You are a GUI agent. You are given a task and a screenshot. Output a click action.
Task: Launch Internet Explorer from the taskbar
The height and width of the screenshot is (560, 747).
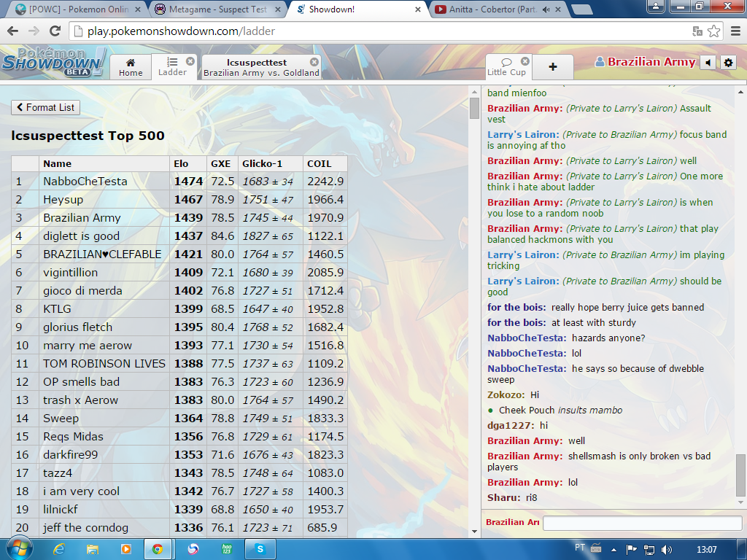(59, 549)
